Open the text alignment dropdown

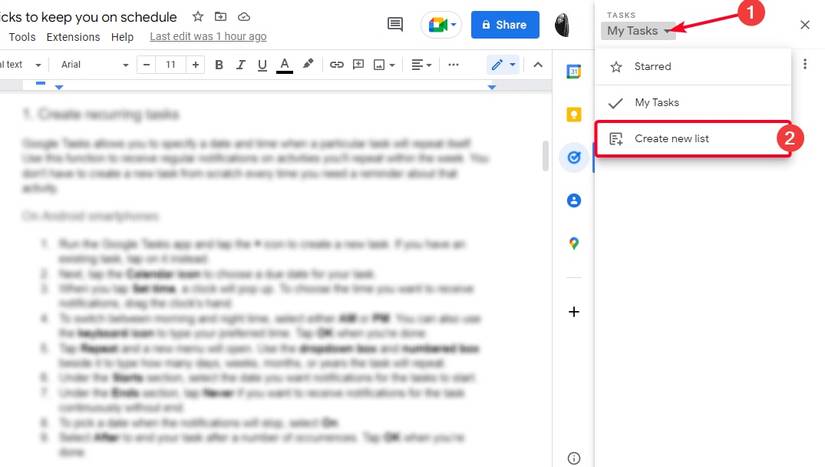tap(421, 65)
